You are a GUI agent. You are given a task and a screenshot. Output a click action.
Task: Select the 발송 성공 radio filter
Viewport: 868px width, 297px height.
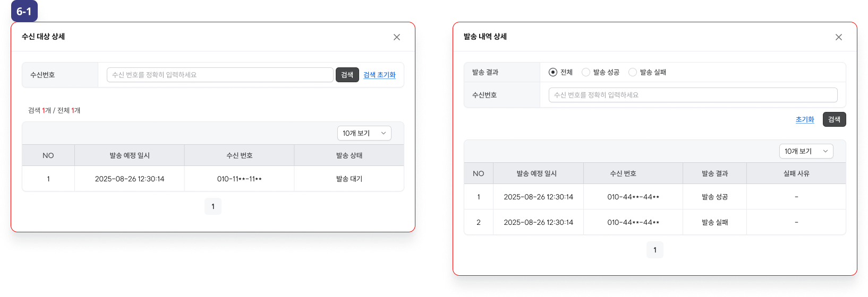(586, 72)
